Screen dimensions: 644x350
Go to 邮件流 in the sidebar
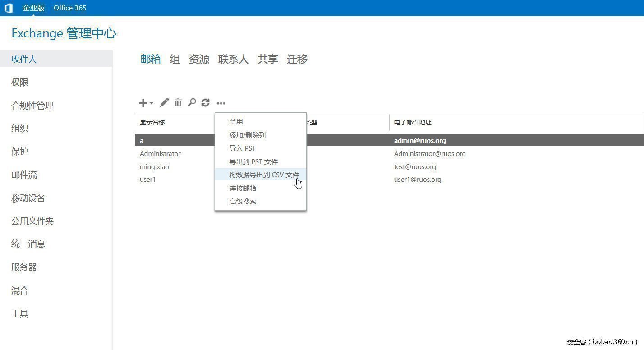(x=24, y=175)
